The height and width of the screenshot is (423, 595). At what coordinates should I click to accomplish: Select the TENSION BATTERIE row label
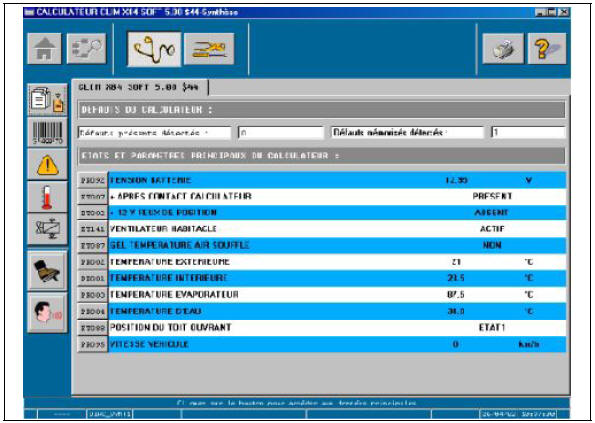click(151, 180)
